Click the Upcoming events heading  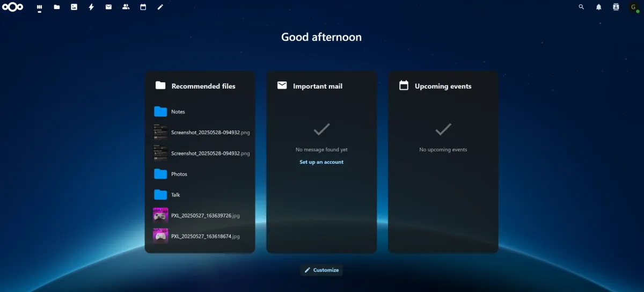pyautogui.click(x=443, y=86)
